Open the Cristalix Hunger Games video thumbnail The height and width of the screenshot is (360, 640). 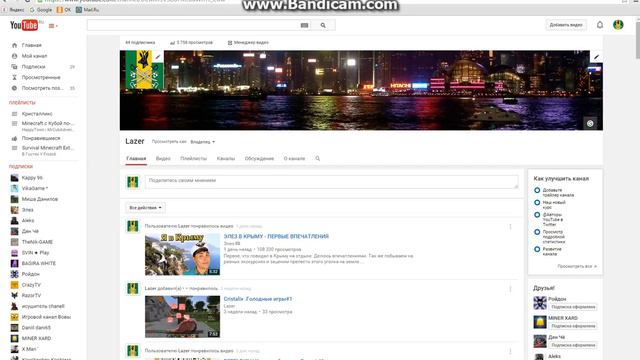(182, 317)
